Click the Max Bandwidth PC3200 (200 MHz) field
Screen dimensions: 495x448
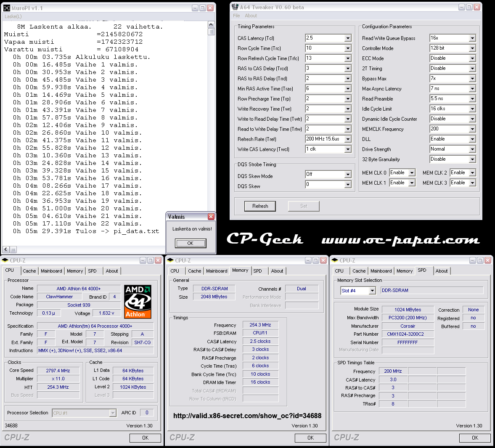pos(408,318)
